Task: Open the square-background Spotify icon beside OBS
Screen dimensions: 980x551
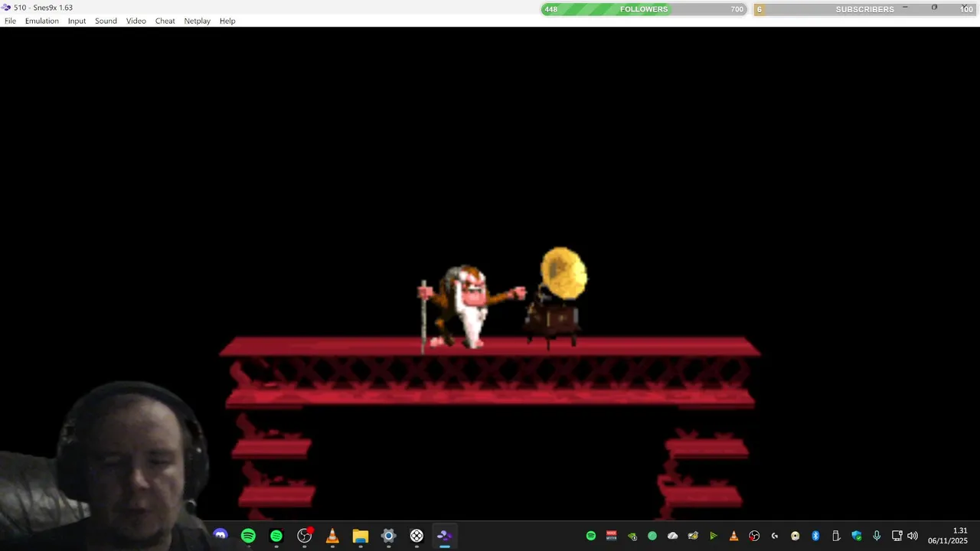Action: (276, 536)
